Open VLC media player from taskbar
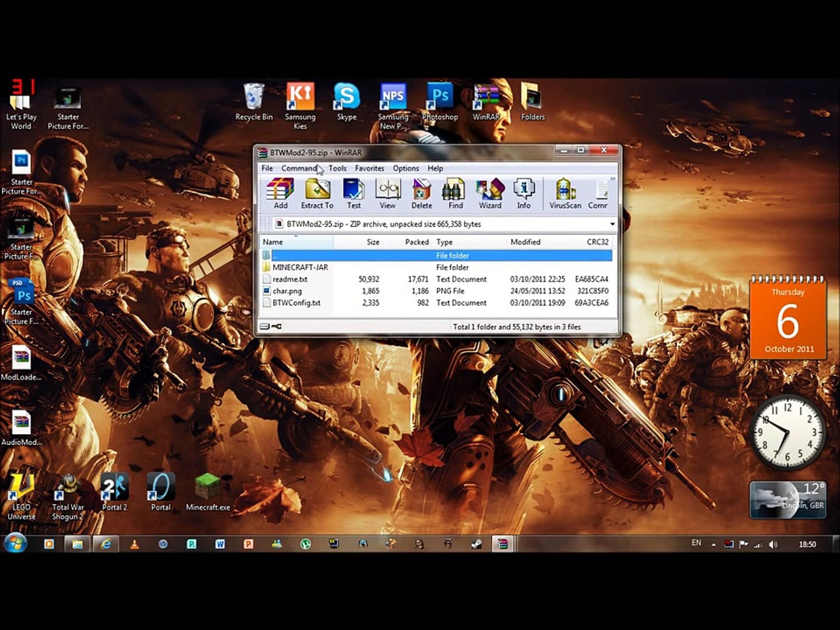 pyautogui.click(x=134, y=544)
